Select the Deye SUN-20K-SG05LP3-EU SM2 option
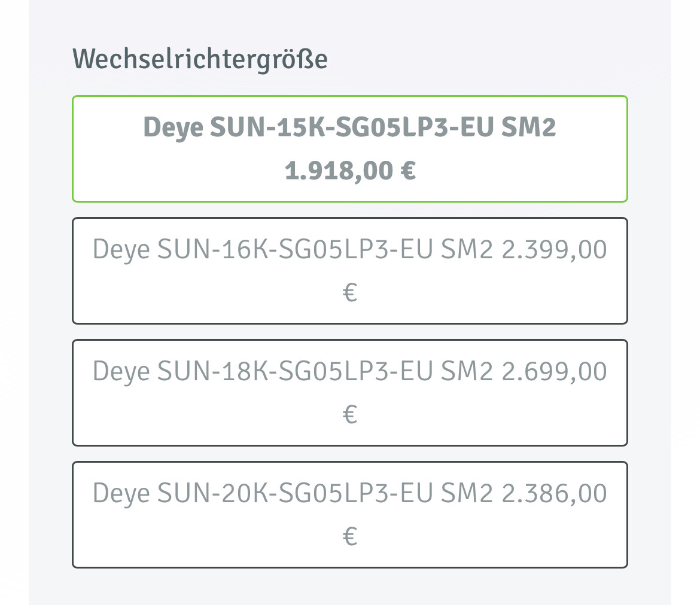 coord(350,514)
